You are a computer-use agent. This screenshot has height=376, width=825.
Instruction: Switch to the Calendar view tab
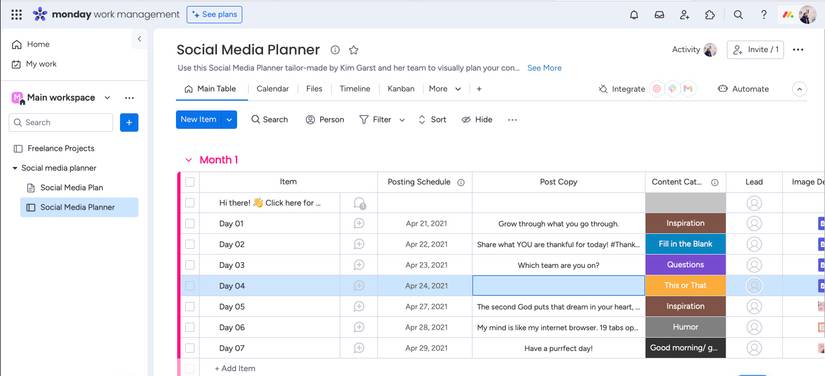click(x=273, y=89)
